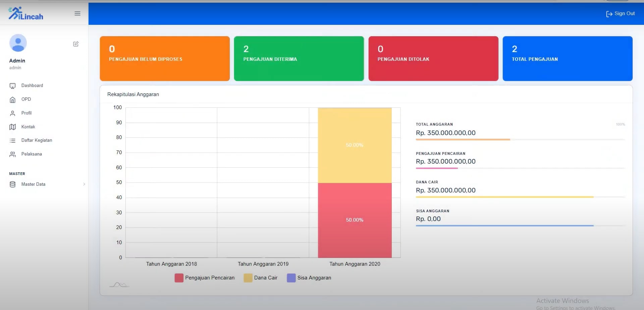This screenshot has height=310, width=644.
Task: Open Dashboard from sidebar
Action: (32, 86)
